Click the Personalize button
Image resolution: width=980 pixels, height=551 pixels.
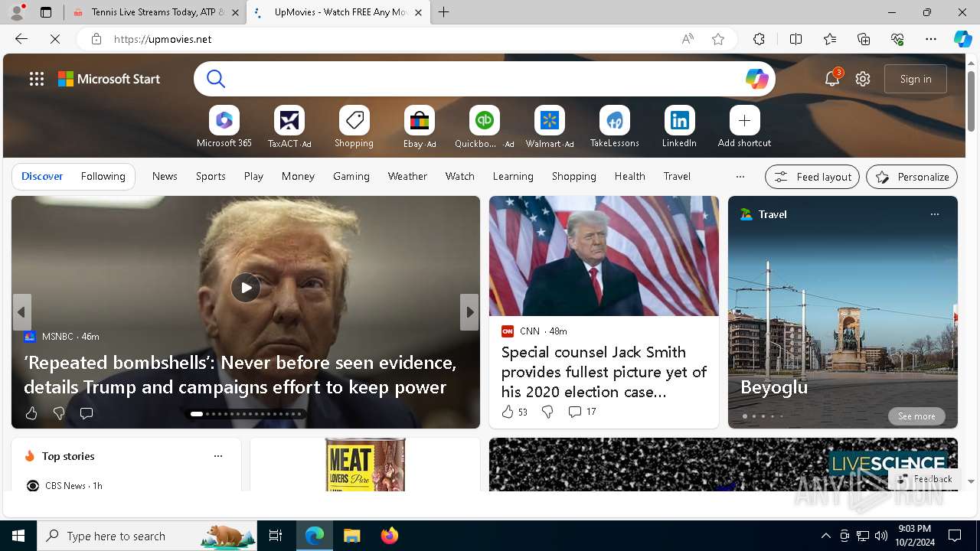tap(912, 177)
